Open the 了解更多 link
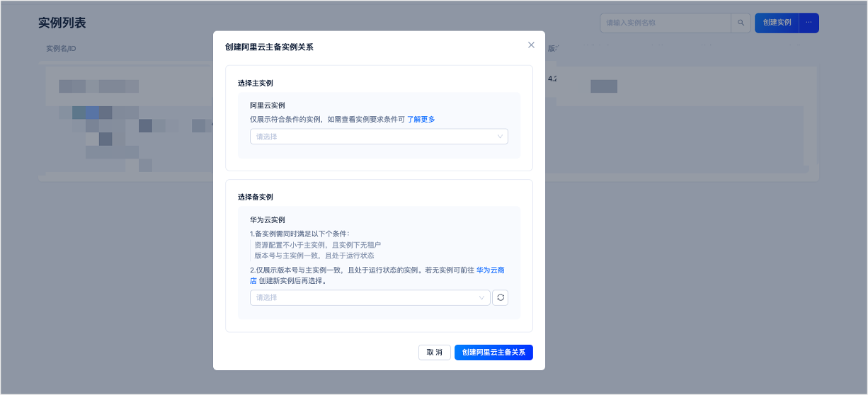The image size is (868, 395). point(421,120)
